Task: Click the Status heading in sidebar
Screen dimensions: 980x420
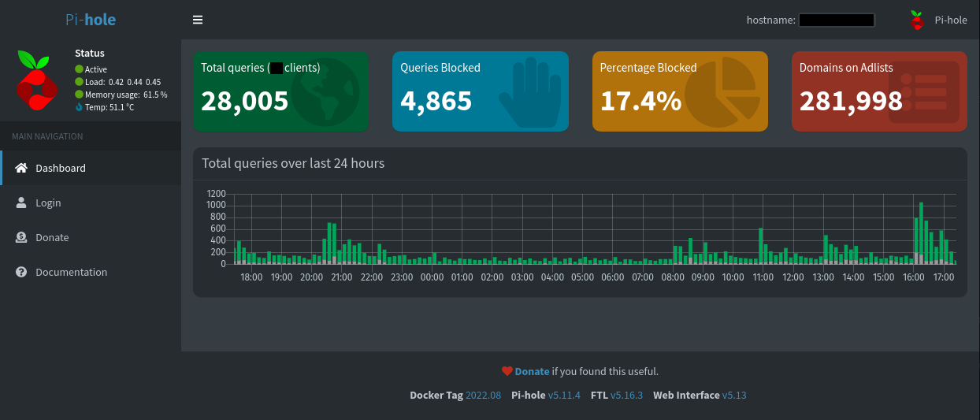Action: click(90, 53)
